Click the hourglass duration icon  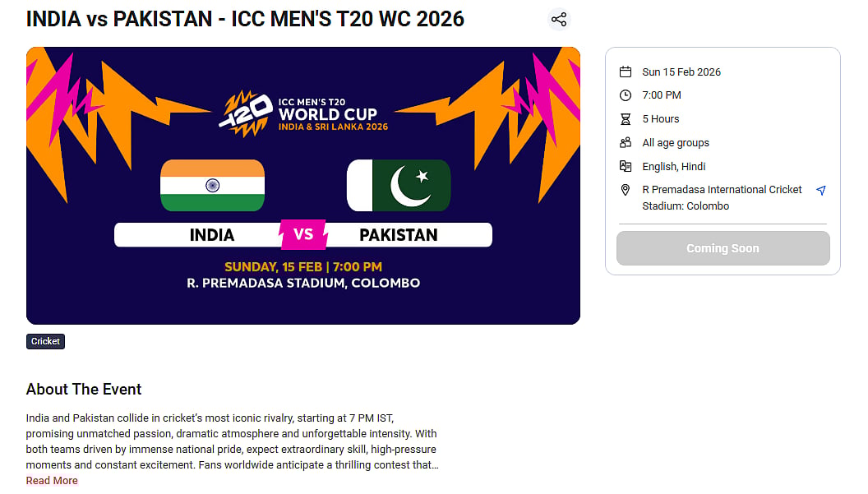click(x=626, y=119)
